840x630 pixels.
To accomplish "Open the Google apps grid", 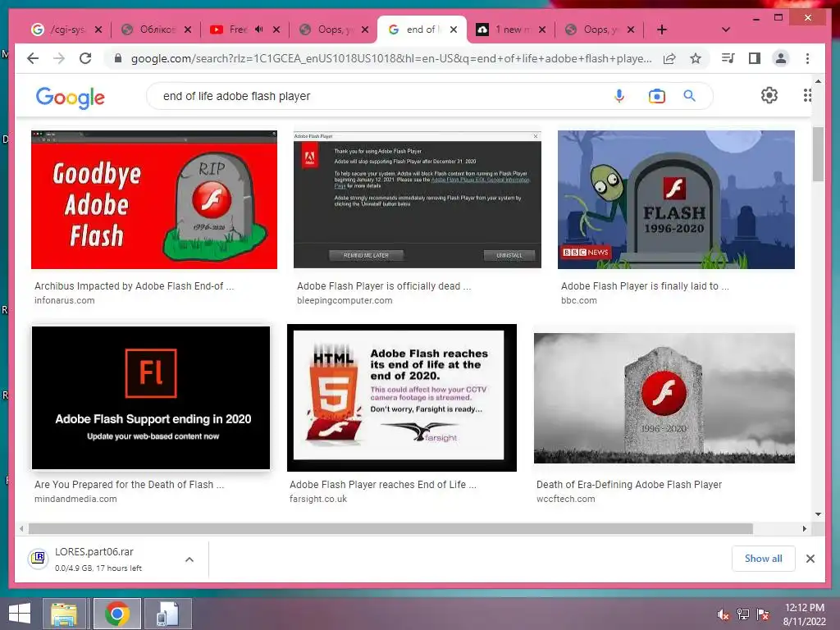I will coord(807,95).
